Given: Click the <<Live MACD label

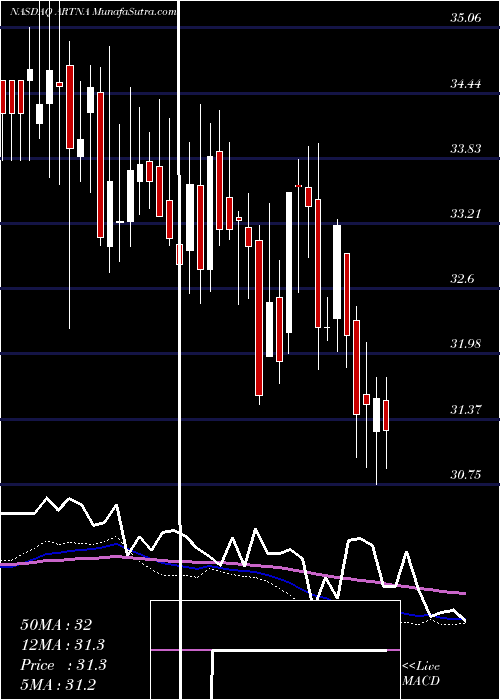Looking at the screenshot, I should [x=421, y=673].
